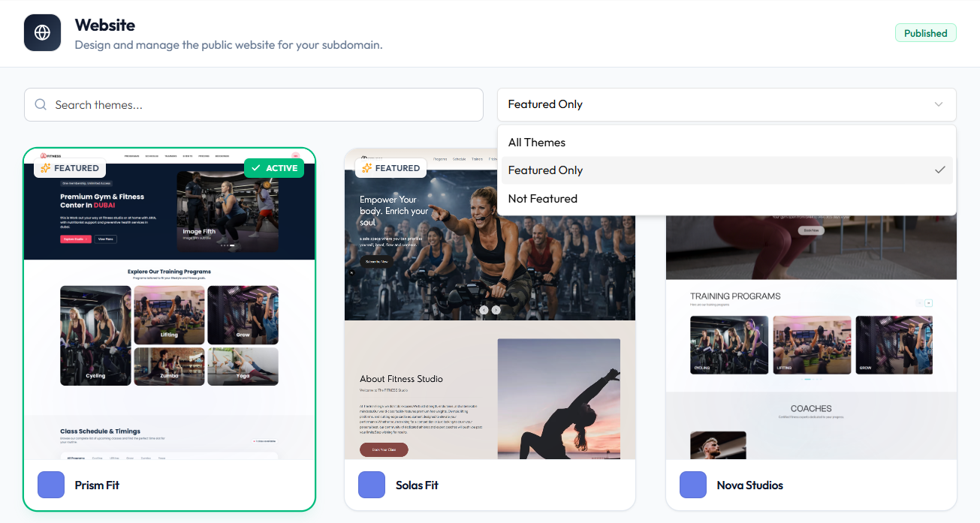Click checkmark beside Featured Only option

tap(939, 170)
